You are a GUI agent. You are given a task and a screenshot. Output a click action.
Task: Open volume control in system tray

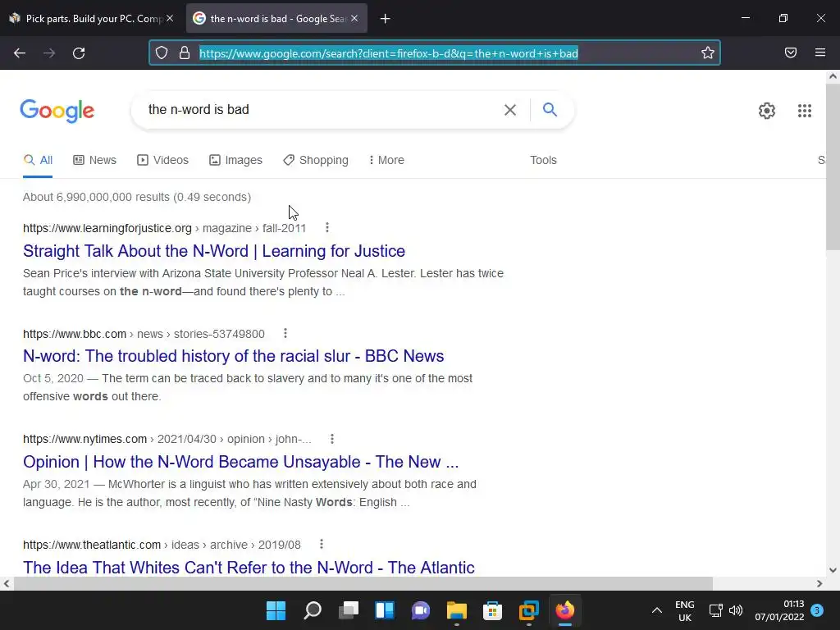[736, 610]
